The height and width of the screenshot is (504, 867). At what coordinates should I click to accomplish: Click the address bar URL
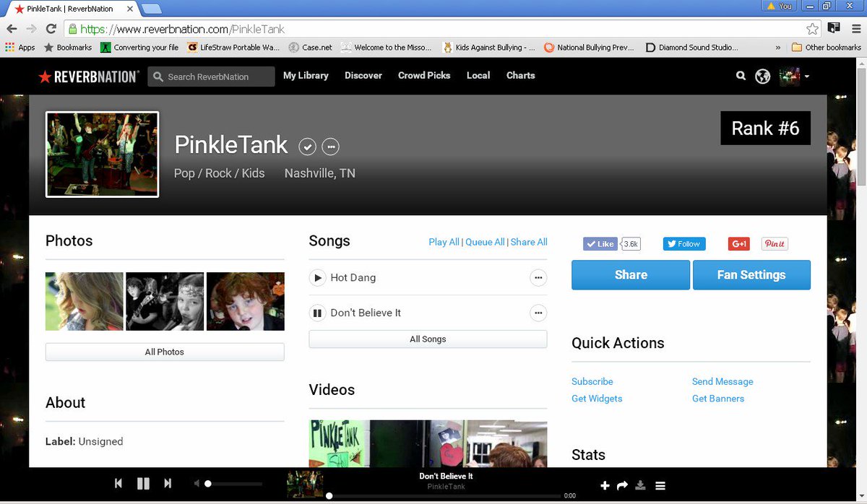tap(182, 29)
